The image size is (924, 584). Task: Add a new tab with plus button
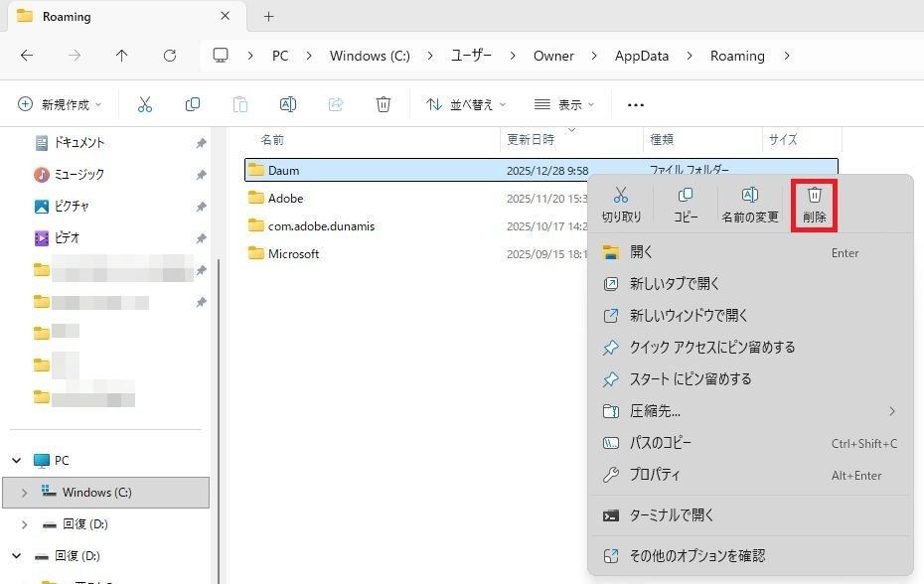click(x=268, y=17)
